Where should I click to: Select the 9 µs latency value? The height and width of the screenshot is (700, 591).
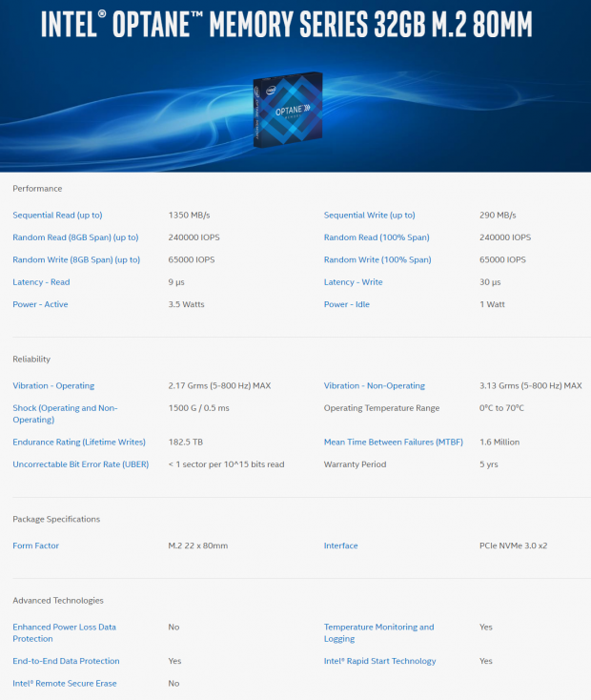[x=176, y=282]
